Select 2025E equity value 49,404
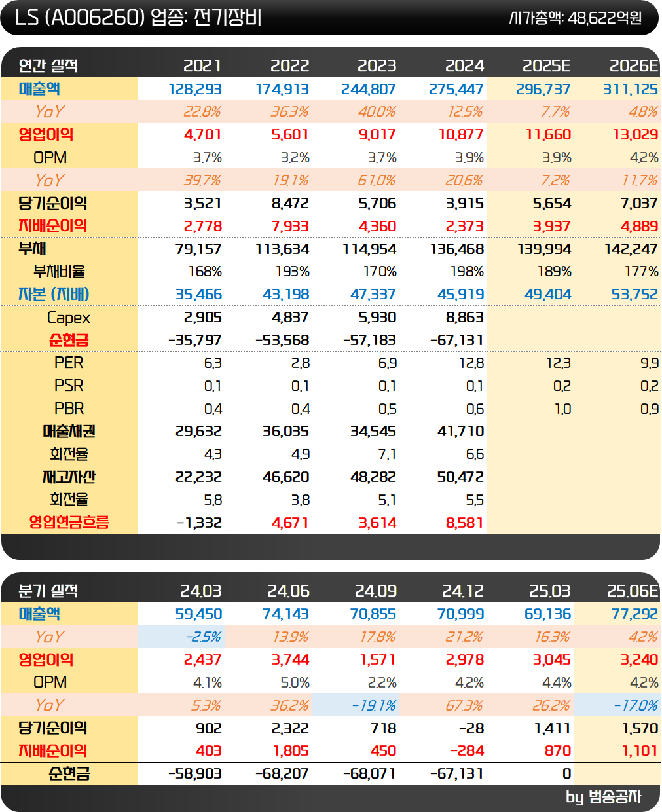The width and height of the screenshot is (662, 812). (x=548, y=295)
